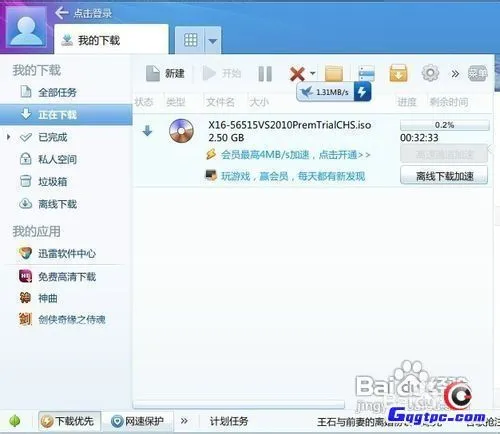Open 垃圾箱 trash in the sidebar
Image resolution: width=500 pixels, height=434 pixels.
coord(53,181)
